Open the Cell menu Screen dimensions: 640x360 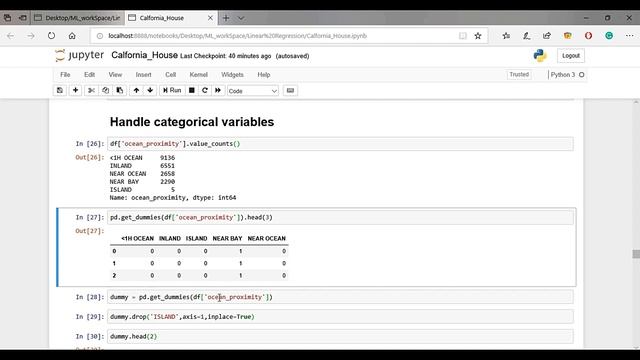point(171,75)
